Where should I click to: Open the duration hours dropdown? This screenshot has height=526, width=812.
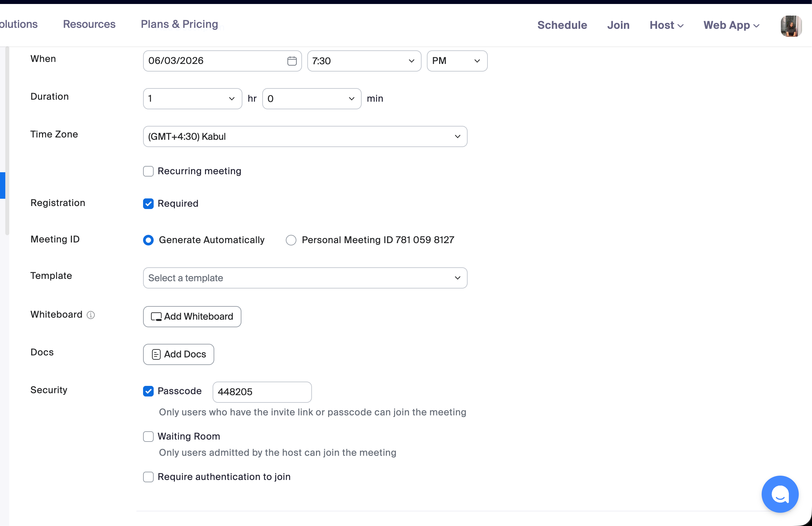[192, 99]
